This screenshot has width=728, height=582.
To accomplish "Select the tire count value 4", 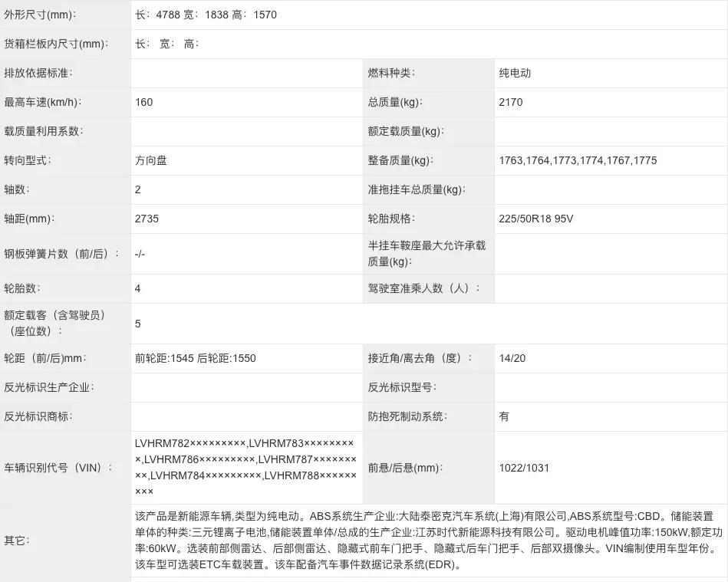I will coord(138,288).
